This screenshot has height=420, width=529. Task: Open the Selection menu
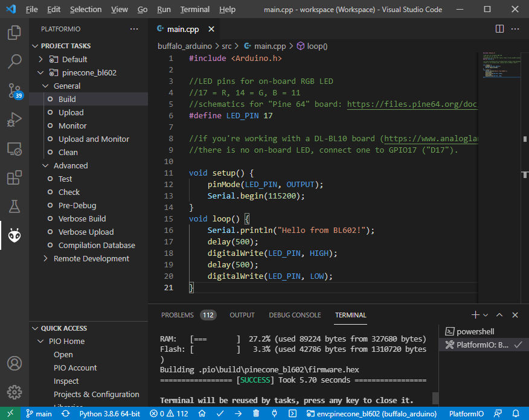click(86, 10)
